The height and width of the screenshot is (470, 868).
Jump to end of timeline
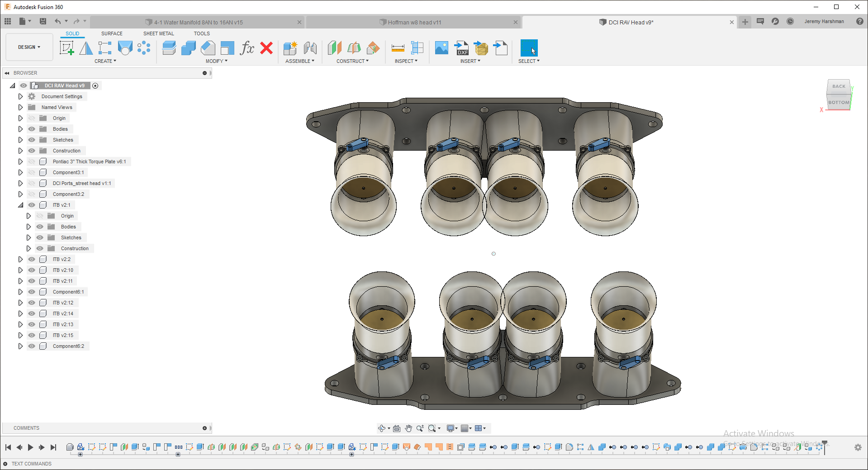coord(53,447)
